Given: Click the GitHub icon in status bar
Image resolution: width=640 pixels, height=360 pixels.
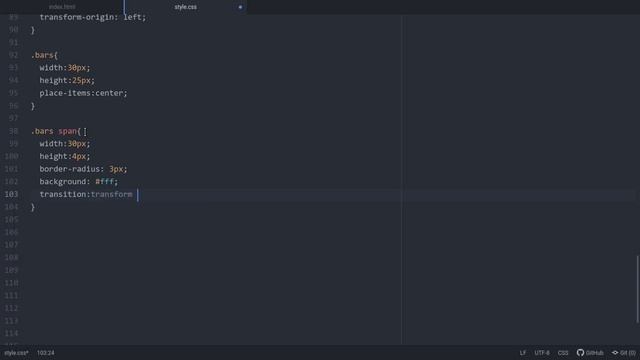Looking at the screenshot, I should point(590,353).
